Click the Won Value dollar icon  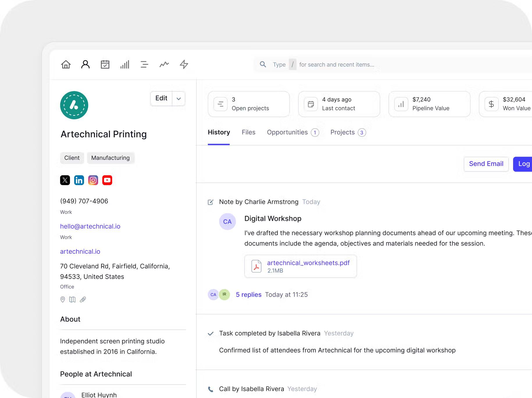click(491, 104)
